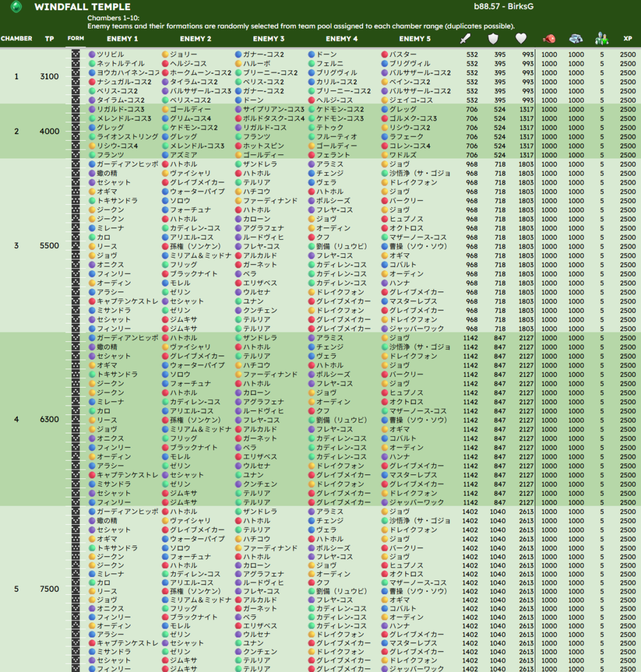Click the enemy name ライオンストリング

click(x=127, y=137)
